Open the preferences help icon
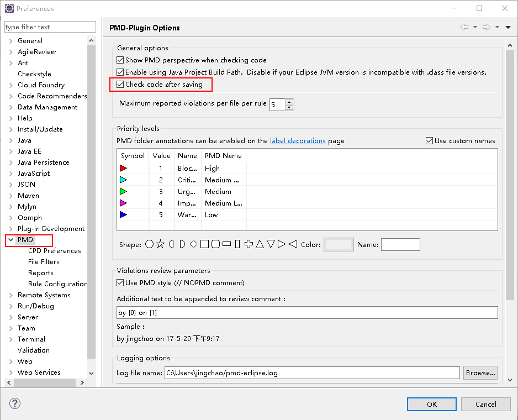 pos(15,403)
